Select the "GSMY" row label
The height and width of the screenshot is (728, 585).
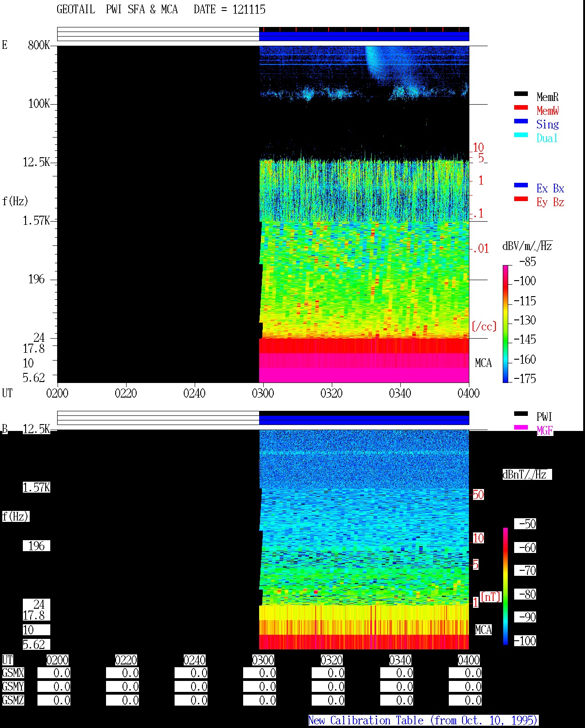click(x=13, y=687)
